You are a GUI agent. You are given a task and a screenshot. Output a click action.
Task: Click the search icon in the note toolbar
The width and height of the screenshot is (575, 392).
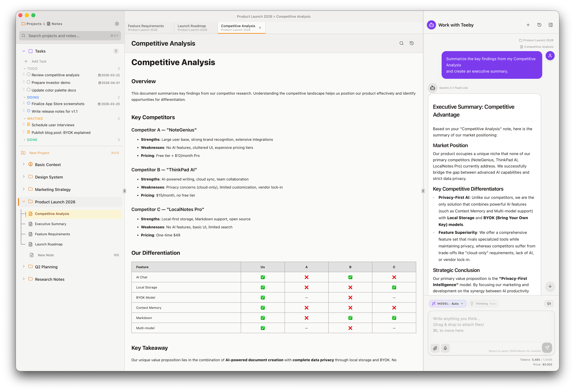(402, 43)
